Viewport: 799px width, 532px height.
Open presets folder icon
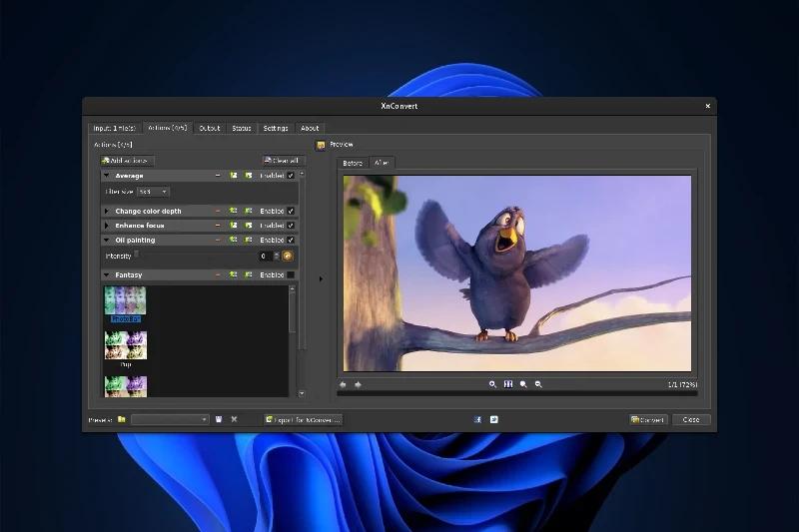(121, 419)
